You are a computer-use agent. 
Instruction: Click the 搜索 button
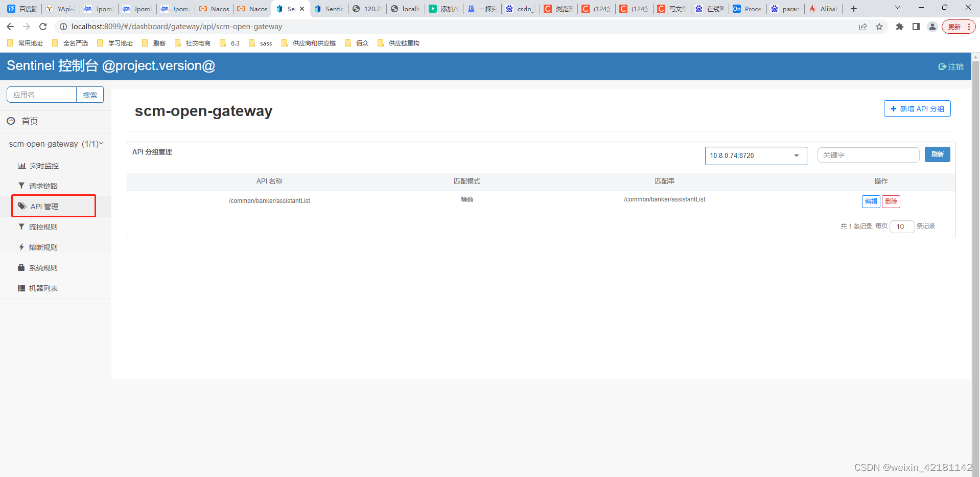coord(90,95)
